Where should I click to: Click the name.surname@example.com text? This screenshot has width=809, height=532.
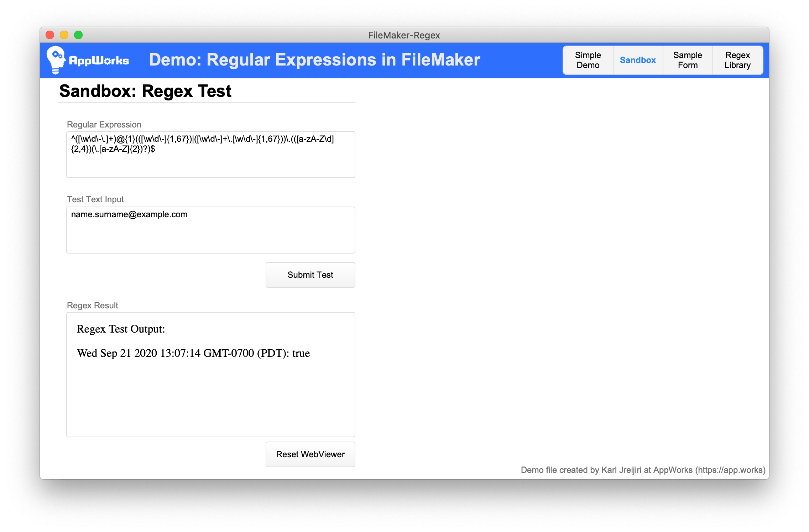click(x=129, y=214)
